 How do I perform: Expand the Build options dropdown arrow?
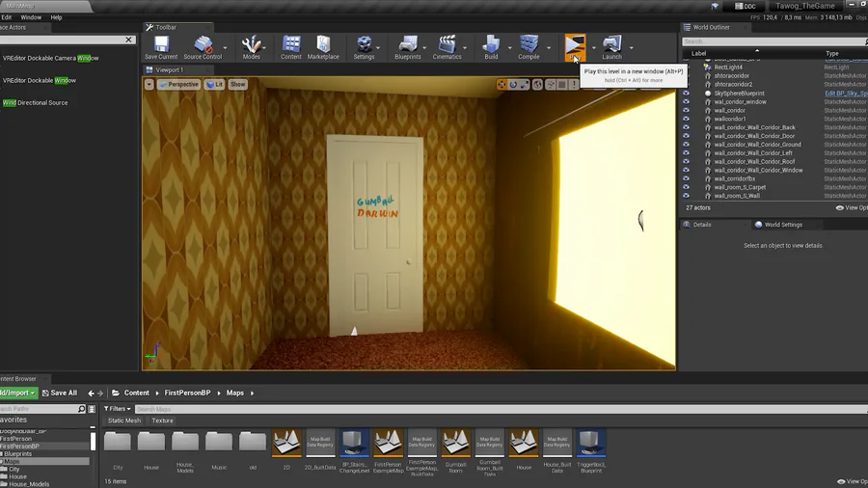(x=510, y=47)
